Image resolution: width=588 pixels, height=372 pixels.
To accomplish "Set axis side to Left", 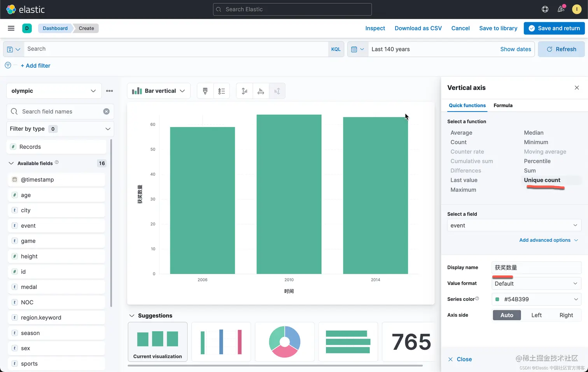I will (x=536, y=315).
